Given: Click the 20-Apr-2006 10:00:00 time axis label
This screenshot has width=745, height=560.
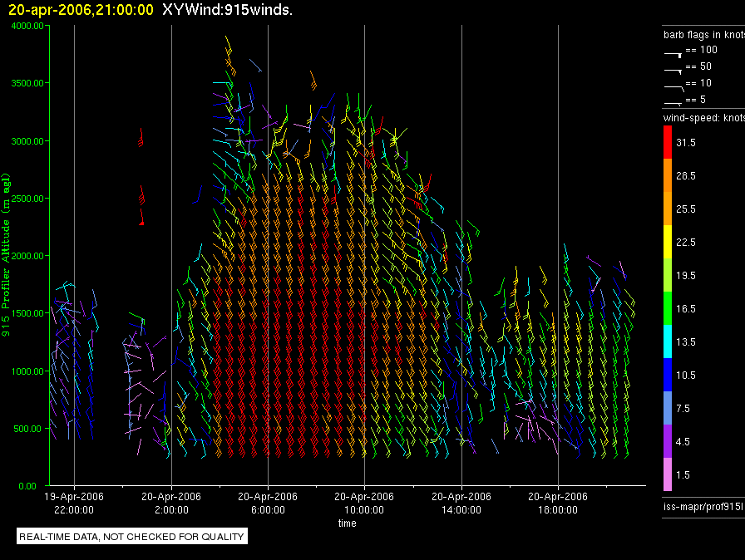Looking at the screenshot, I should pos(364,503).
